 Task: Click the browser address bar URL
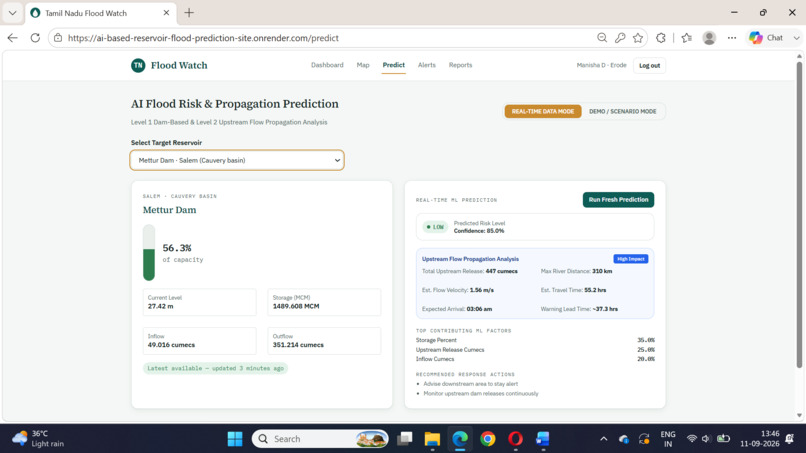[x=203, y=38]
